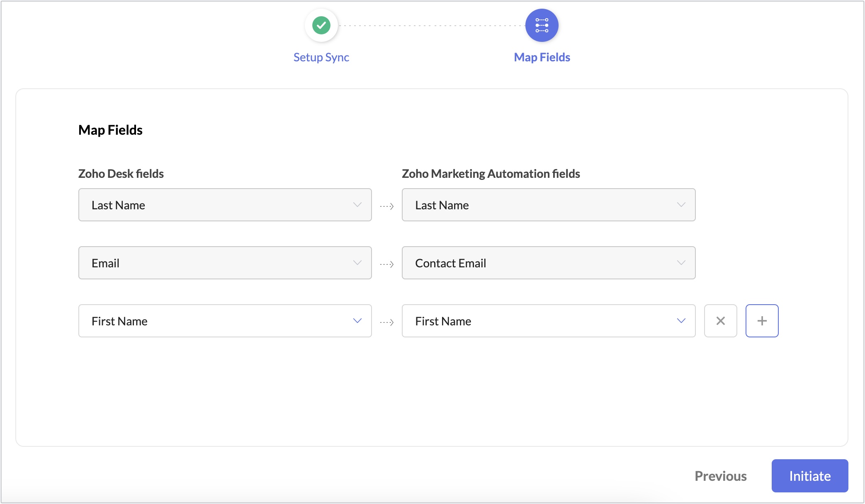Image resolution: width=865 pixels, height=504 pixels.
Task: Select the Map Fields step label
Action: tap(542, 57)
